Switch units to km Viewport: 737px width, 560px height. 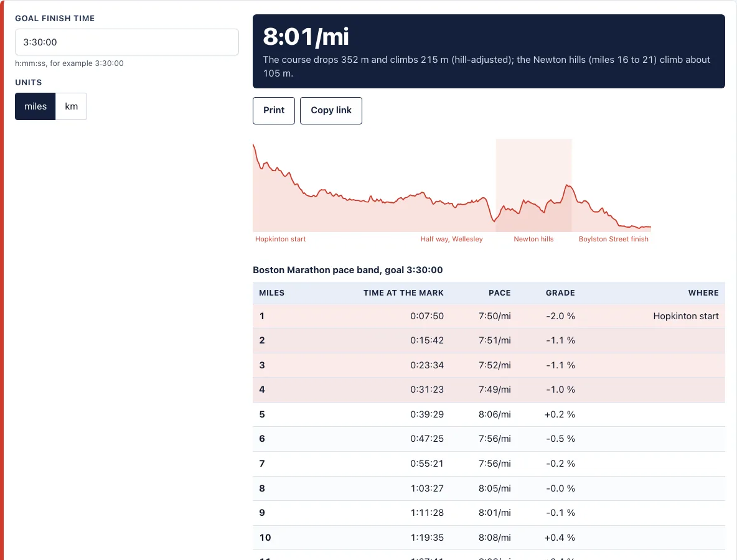(x=72, y=106)
